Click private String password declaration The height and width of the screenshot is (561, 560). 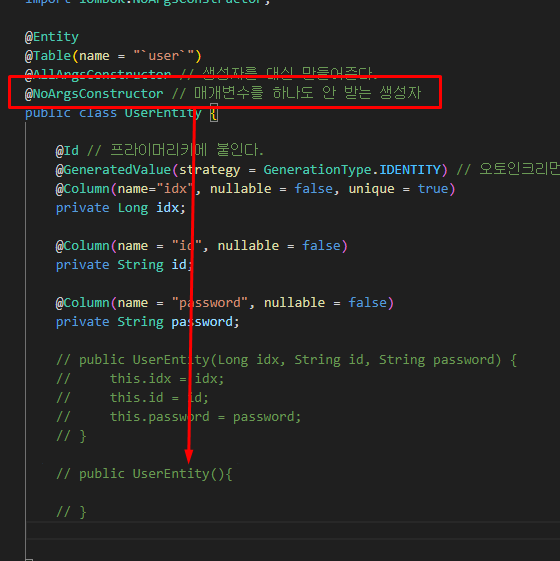point(147,322)
